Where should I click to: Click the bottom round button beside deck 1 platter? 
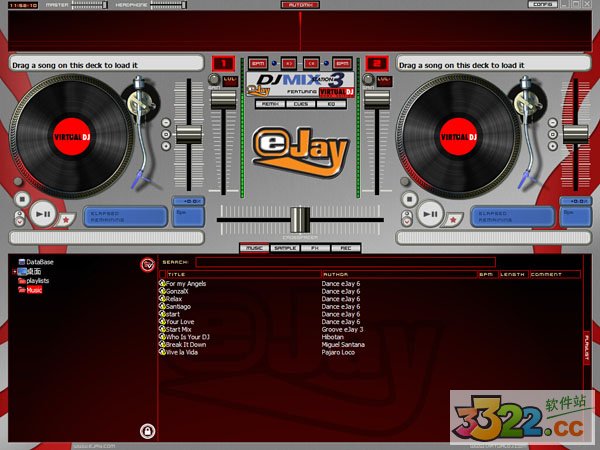pos(166,146)
